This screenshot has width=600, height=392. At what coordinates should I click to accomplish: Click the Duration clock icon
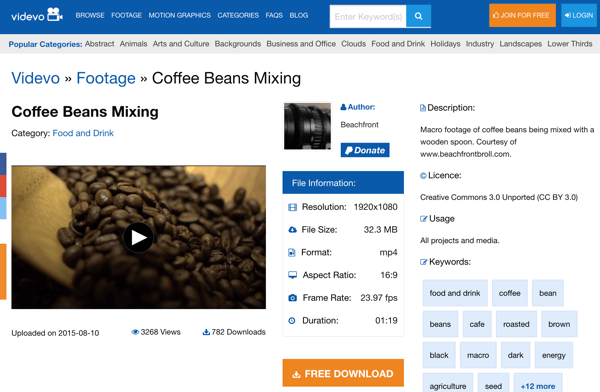[x=292, y=321]
